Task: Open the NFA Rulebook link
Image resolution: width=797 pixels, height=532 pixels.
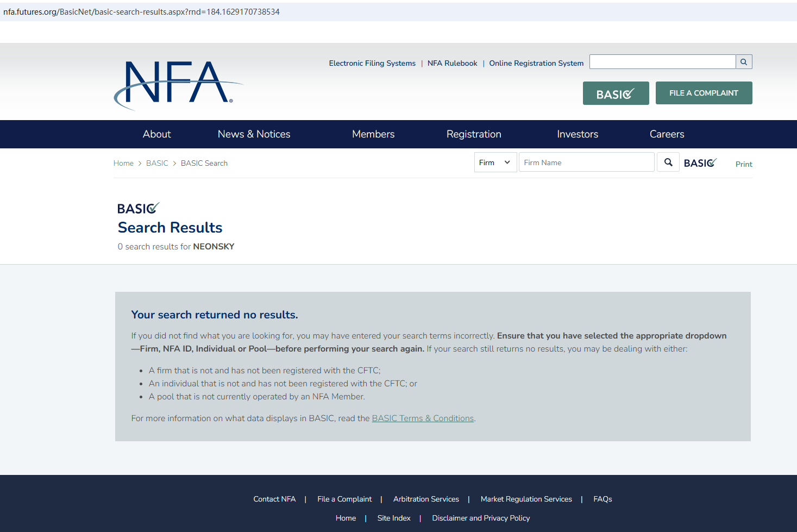Action: pos(453,64)
